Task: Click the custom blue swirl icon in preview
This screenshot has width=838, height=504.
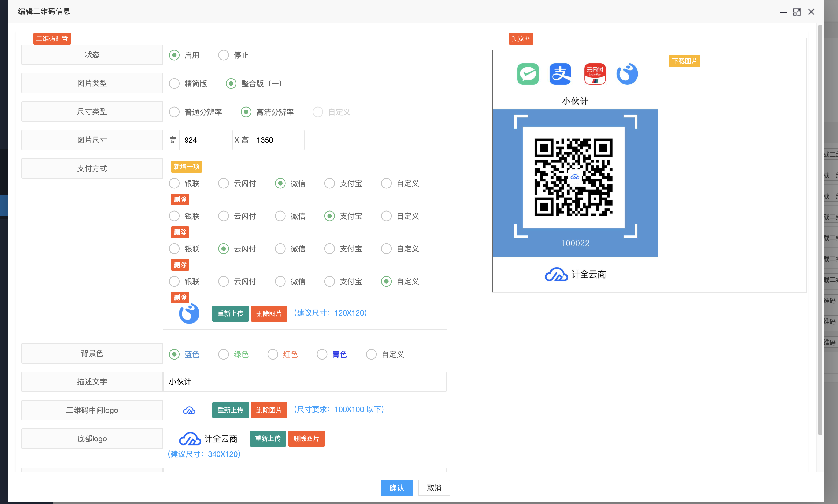Action: [627, 74]
